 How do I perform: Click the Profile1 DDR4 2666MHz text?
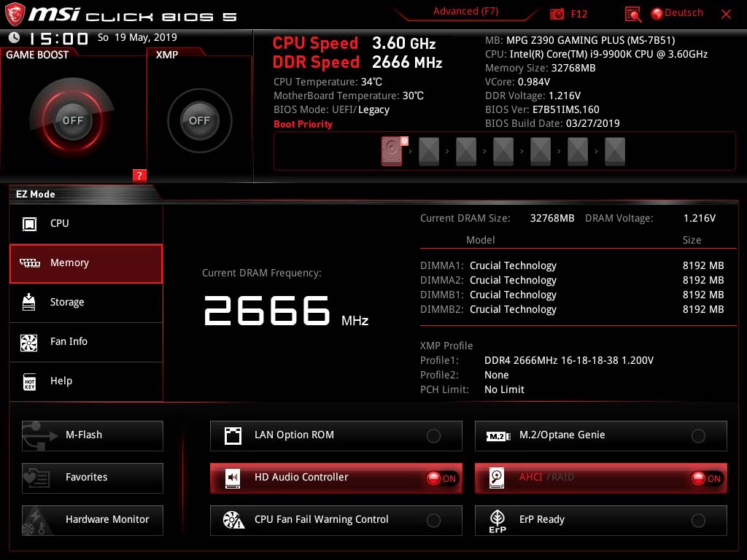point(569,360)
